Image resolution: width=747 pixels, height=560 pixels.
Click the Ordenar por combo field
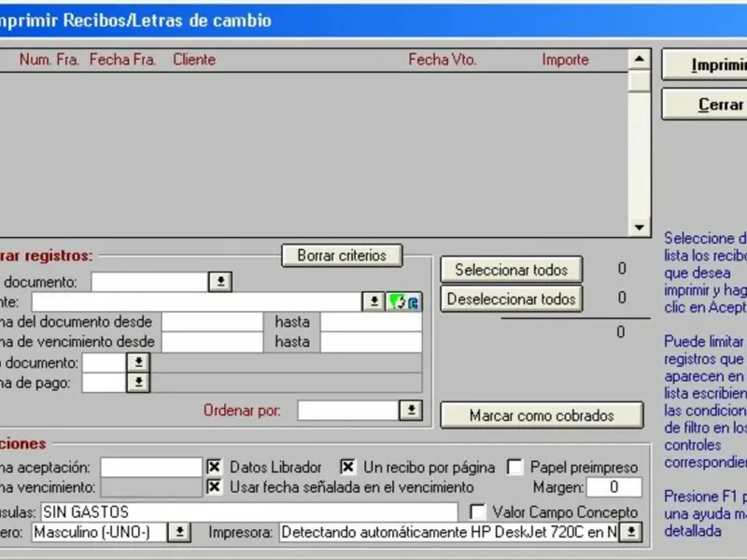coord(348,410)
